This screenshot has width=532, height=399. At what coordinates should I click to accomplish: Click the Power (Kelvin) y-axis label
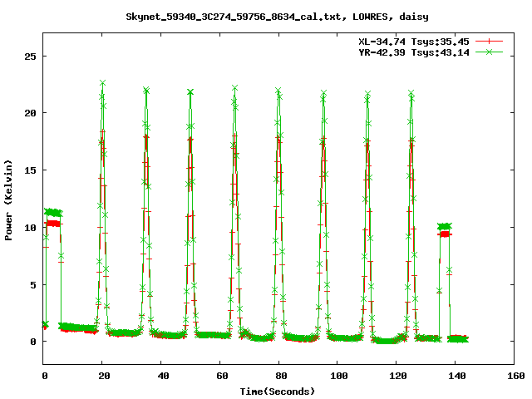8,199
